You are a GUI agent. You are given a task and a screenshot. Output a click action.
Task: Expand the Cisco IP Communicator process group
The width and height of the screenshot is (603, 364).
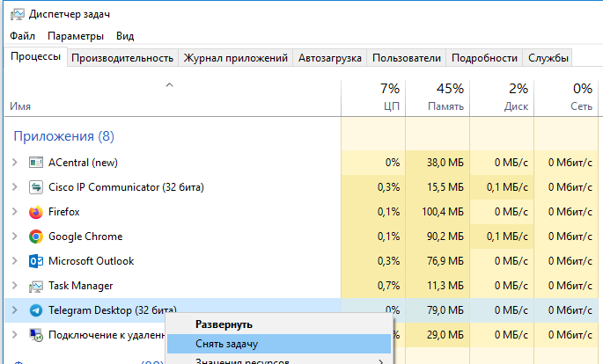tap(15, 187)
